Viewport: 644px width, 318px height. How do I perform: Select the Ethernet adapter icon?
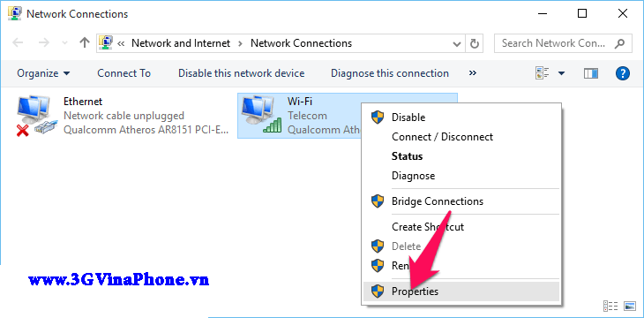34,116
